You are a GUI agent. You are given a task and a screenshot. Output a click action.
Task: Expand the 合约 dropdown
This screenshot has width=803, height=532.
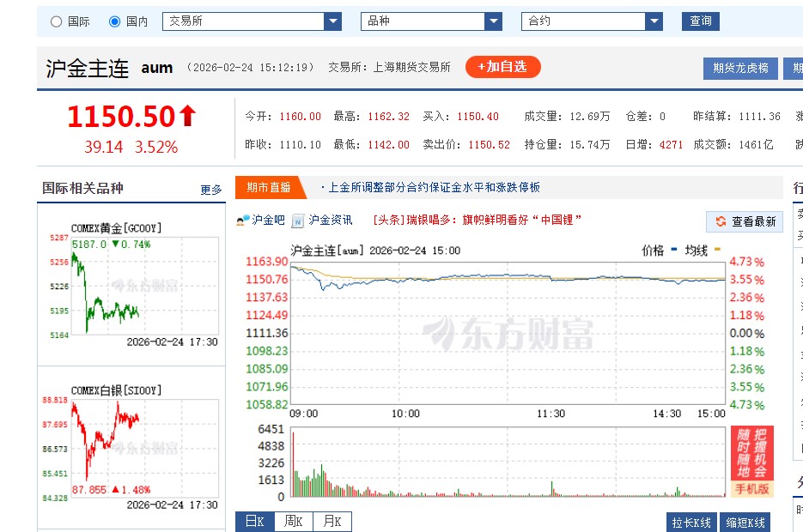[655, 21]
